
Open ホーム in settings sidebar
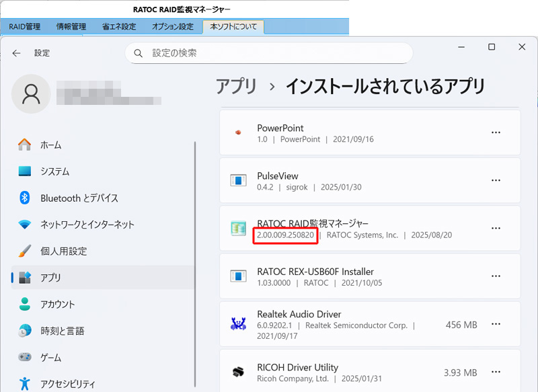(103, 145)
